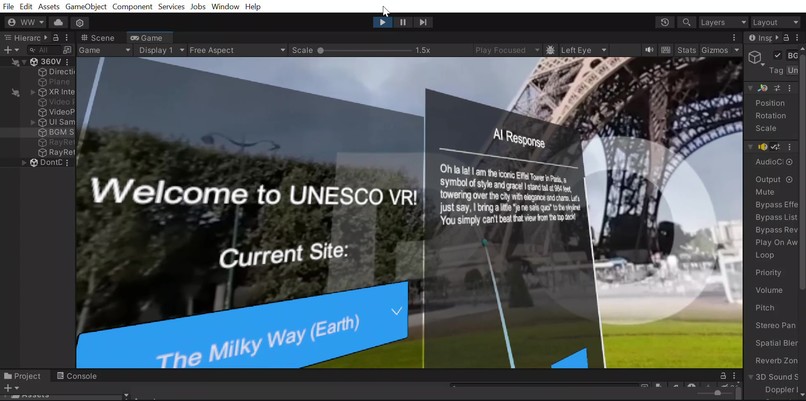Expand the DontDestroyOnLoad scene in Hierarchy
This screenshot has width=806, height=401.
click(24, 162)
